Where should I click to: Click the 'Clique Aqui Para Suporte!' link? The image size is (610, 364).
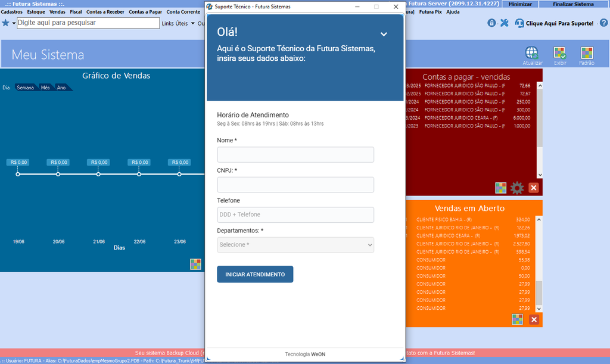tap(559, 23)
